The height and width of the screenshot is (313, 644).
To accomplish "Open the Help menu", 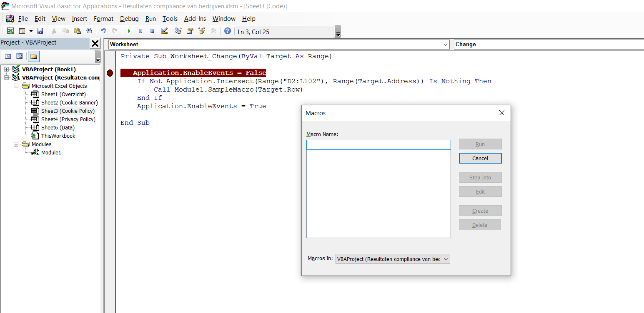I will 249,19.
